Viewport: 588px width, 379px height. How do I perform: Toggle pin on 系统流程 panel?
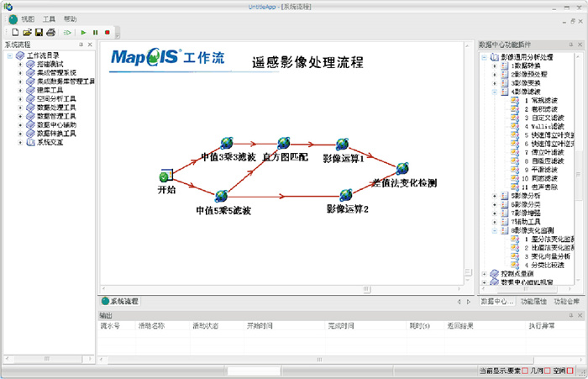tap(81, 45)
